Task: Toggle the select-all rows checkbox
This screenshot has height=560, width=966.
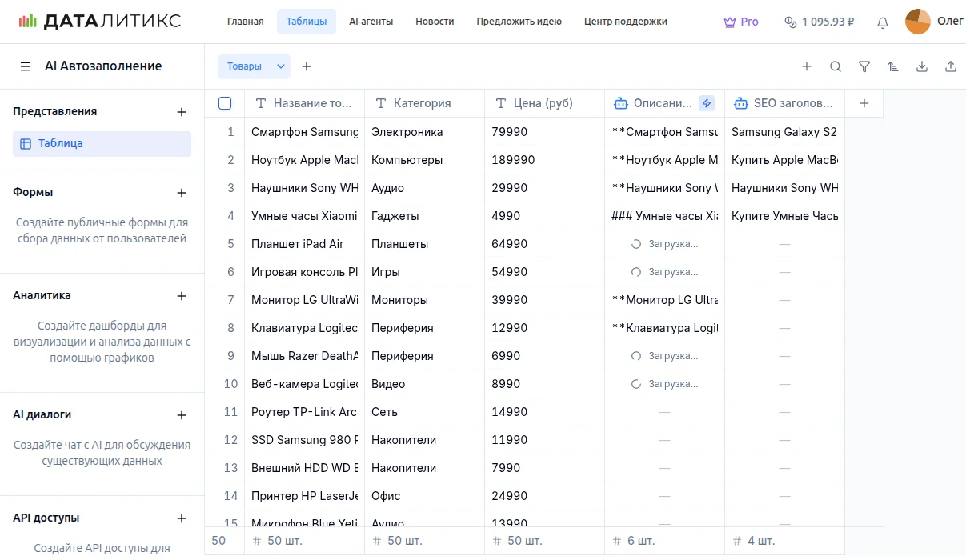Action: tap(225, 103)
